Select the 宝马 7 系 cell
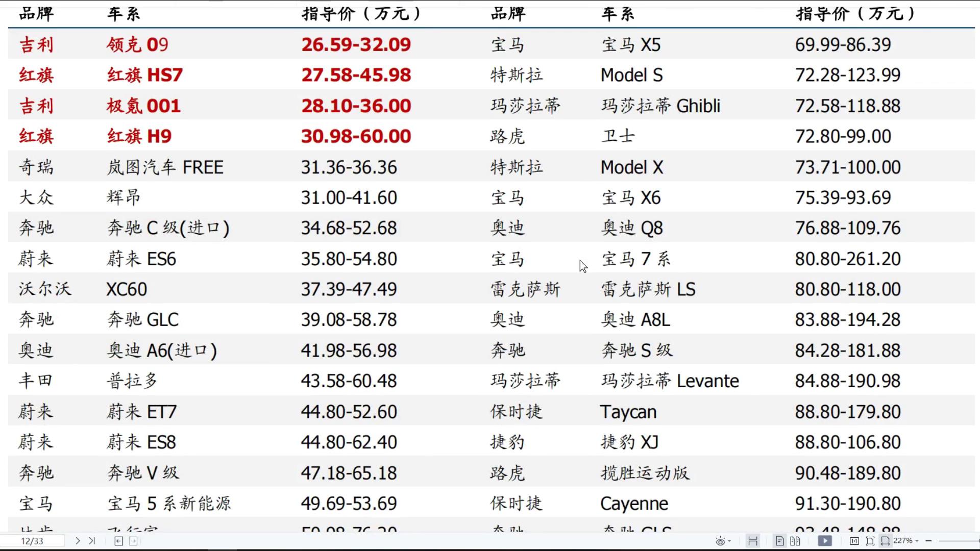Image resolution: width=980 pixels, height=551 pixels. (636, 259)
